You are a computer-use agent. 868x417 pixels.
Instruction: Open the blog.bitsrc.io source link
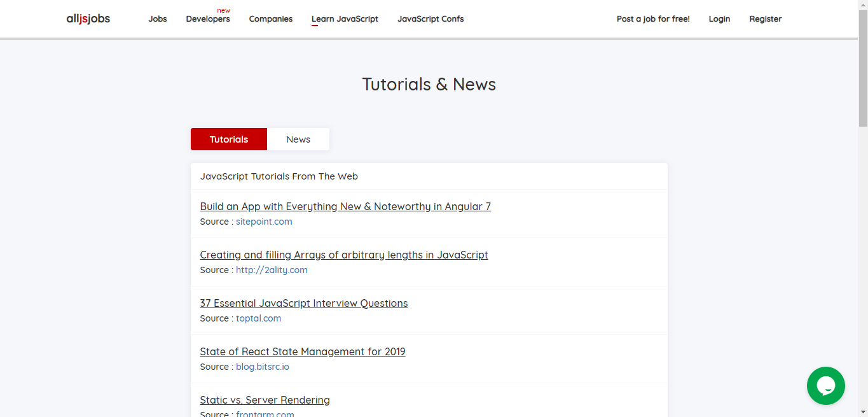pos(262,366)
